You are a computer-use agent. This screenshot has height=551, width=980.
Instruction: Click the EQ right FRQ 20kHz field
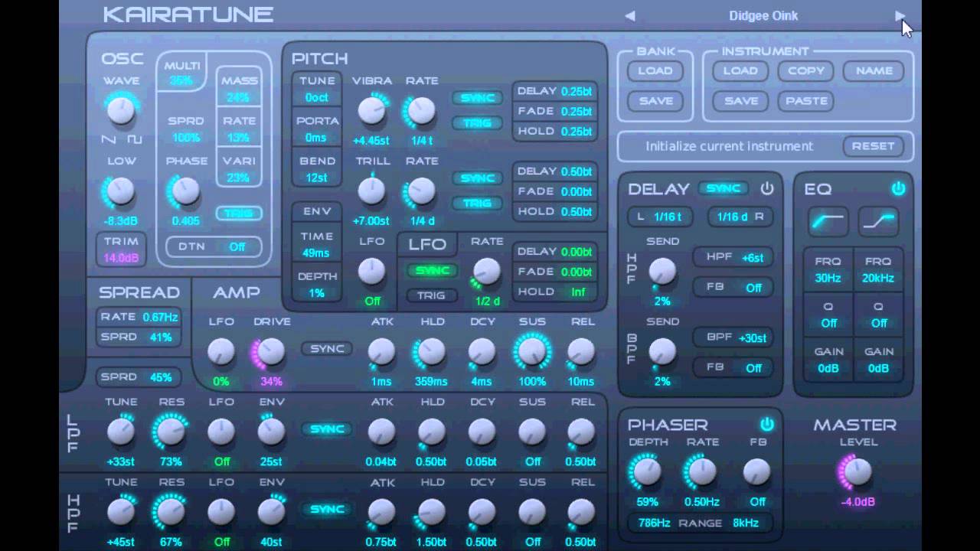[878, 269]
